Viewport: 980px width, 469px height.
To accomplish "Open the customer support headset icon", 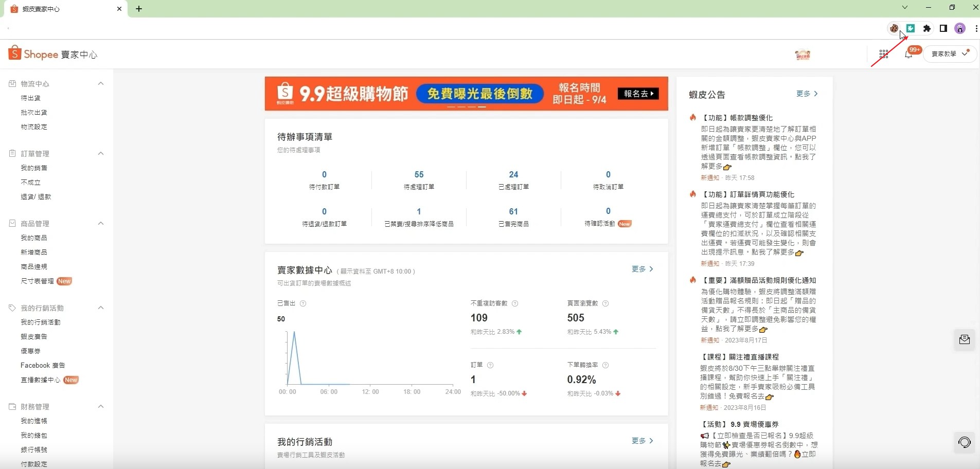I will (965, 442).
